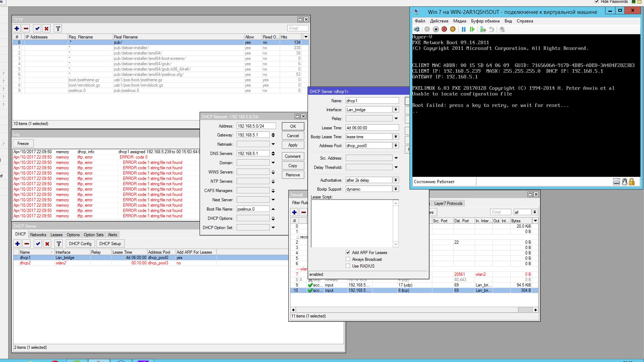Click the Lease Script scrollbar down arrow
This screenshot has height=362, width=644.
click(x=396, y=244)
